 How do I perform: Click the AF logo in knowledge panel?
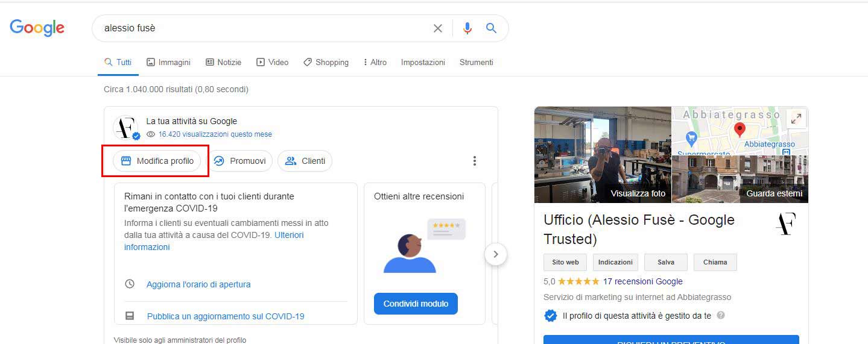[785, 224]
